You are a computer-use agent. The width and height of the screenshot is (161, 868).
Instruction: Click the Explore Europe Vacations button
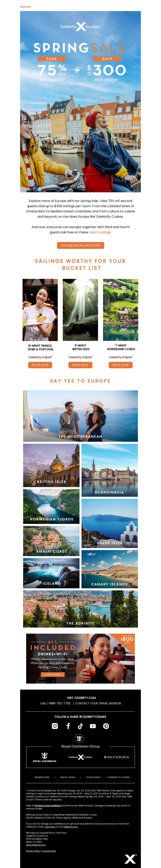[80, 245]
